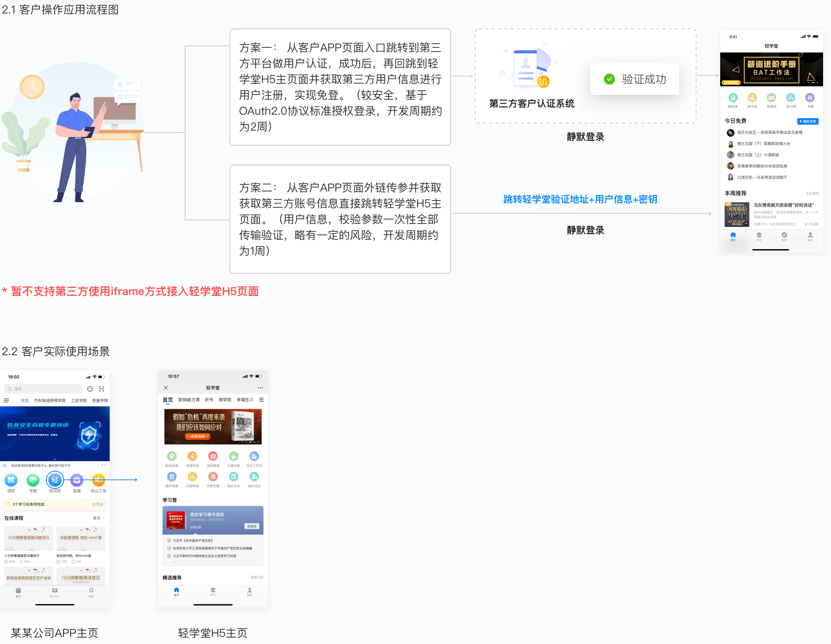Click 去报名 on 党史学习读书活动 card
The image size is (831, 644).
point(252,526)
